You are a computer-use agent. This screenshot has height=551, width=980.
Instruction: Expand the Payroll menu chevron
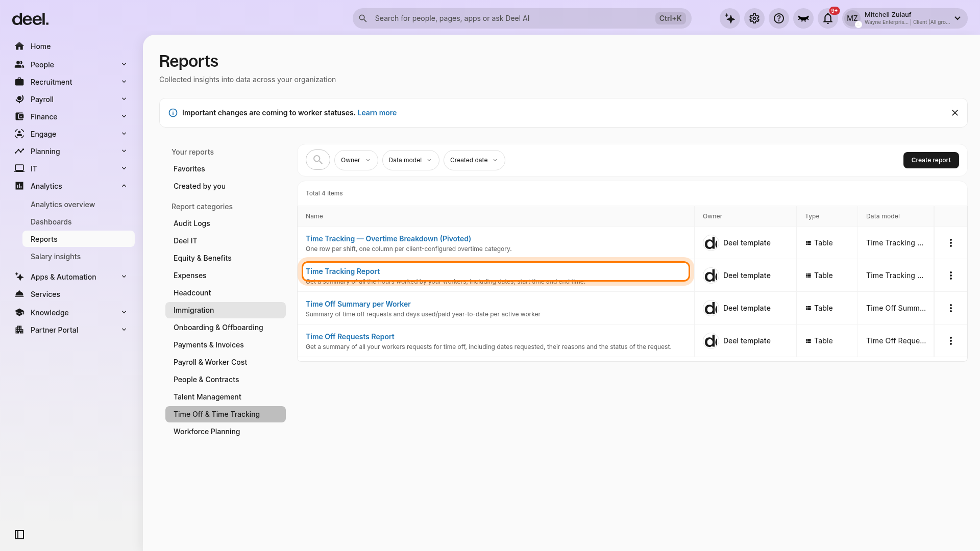click(x=124, y=99)
